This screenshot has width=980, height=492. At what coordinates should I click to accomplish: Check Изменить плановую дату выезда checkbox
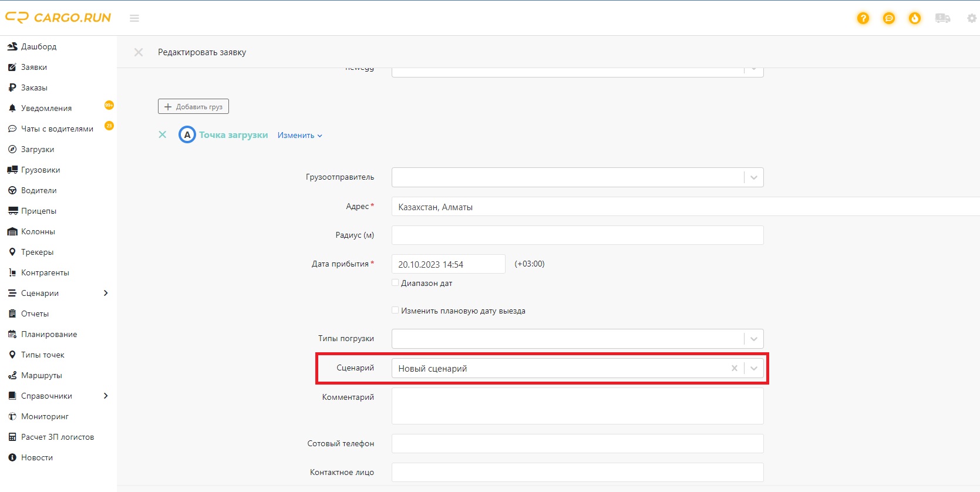(x=395, y=311)
